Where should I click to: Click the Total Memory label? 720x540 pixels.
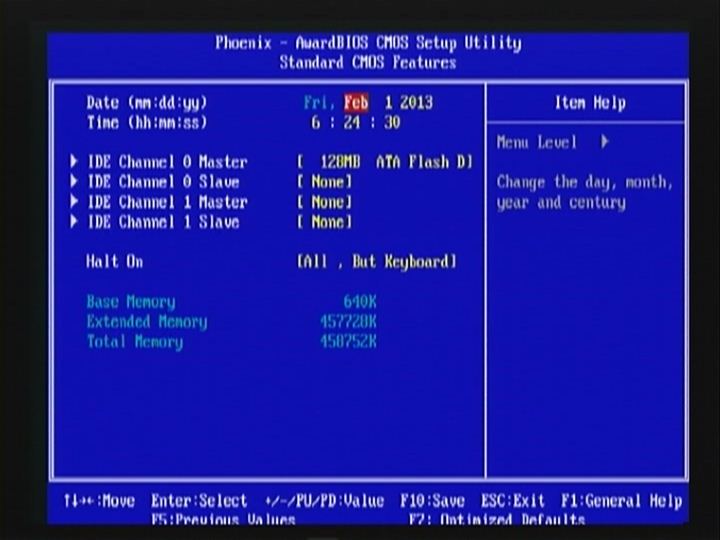tap(135, 343)
